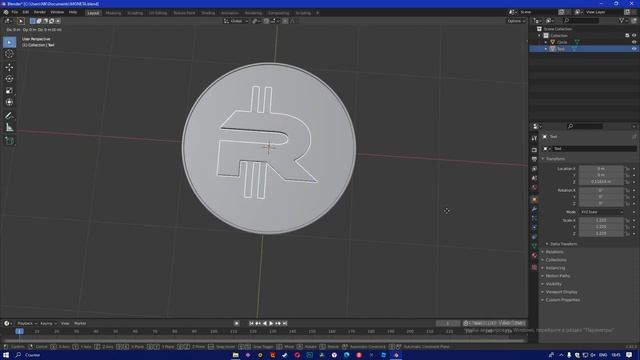Click the Location Z value field
The image size is (640, 360).
[x=601, y=182]
